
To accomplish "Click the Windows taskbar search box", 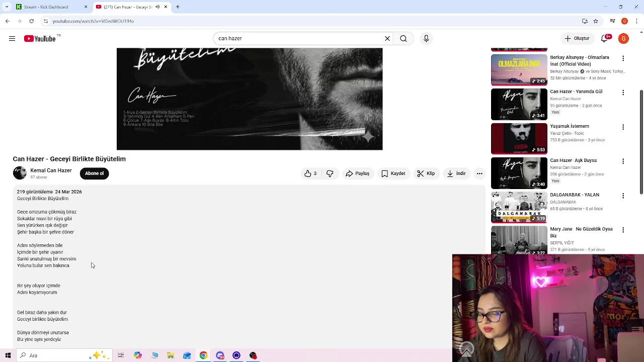I will (64, 355).
